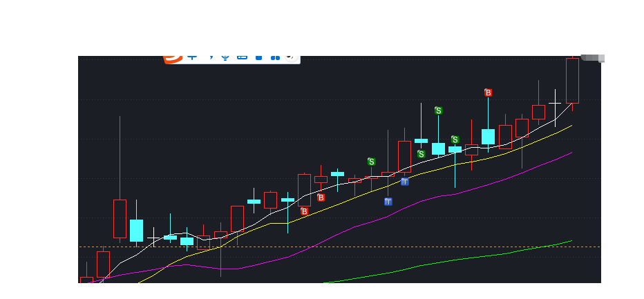The height and width of the screenshot is (299, 644).
Task: Click the microphone icon in floating input toolbar
Action: tap(225, 57)
